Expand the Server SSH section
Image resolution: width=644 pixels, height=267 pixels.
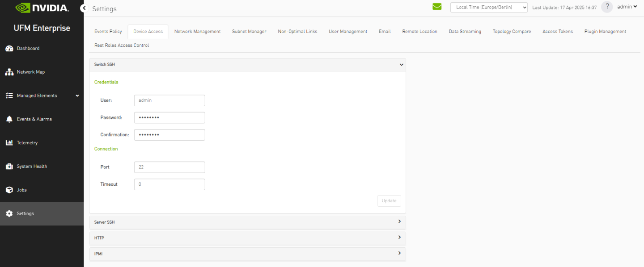point(399,222)
